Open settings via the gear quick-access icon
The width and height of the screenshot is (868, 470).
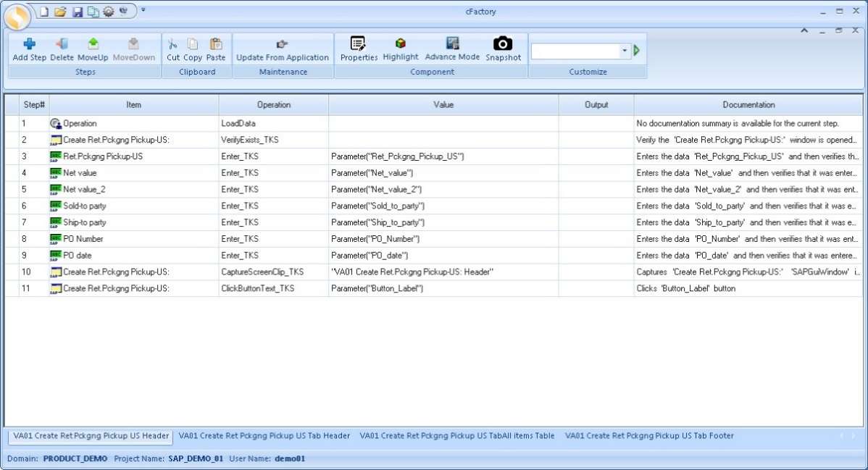(x=109, y=11)
